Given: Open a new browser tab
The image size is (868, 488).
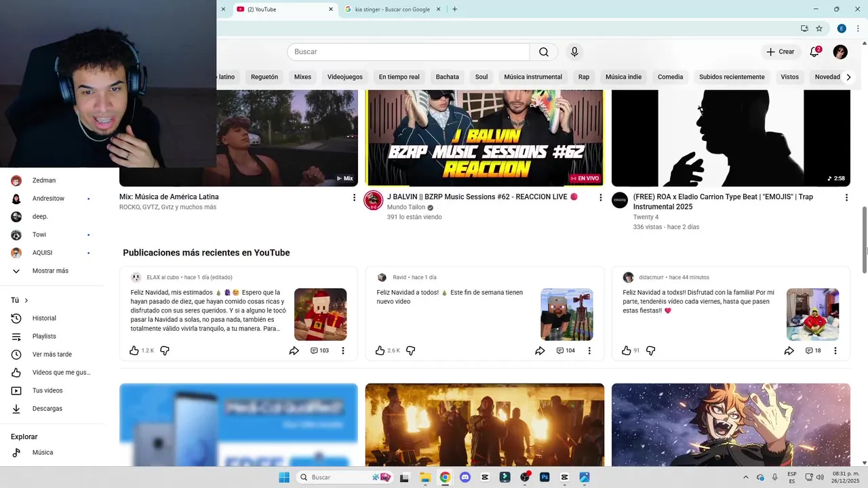Looking at the screenshot, I should tap(454, 9).
